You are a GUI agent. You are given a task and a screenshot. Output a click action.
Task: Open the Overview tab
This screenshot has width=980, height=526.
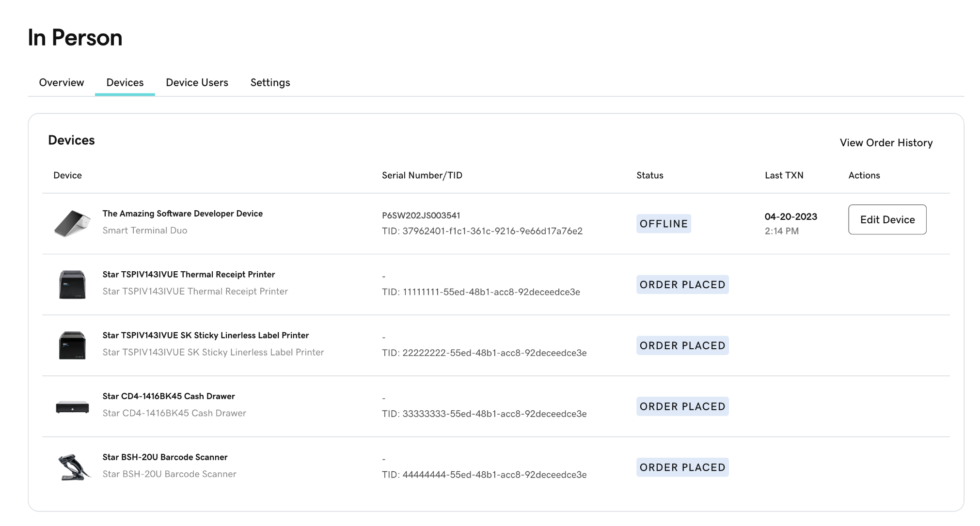click(x=62, y=82)
